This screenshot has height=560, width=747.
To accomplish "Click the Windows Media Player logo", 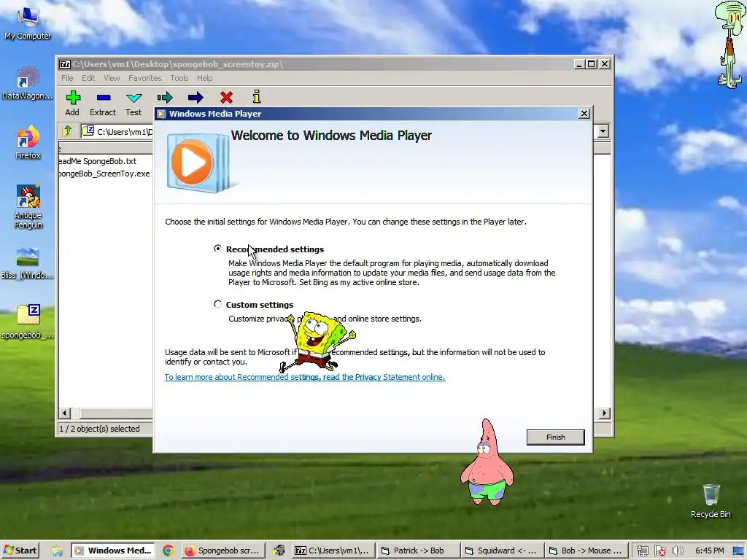I will pos(198,163).
